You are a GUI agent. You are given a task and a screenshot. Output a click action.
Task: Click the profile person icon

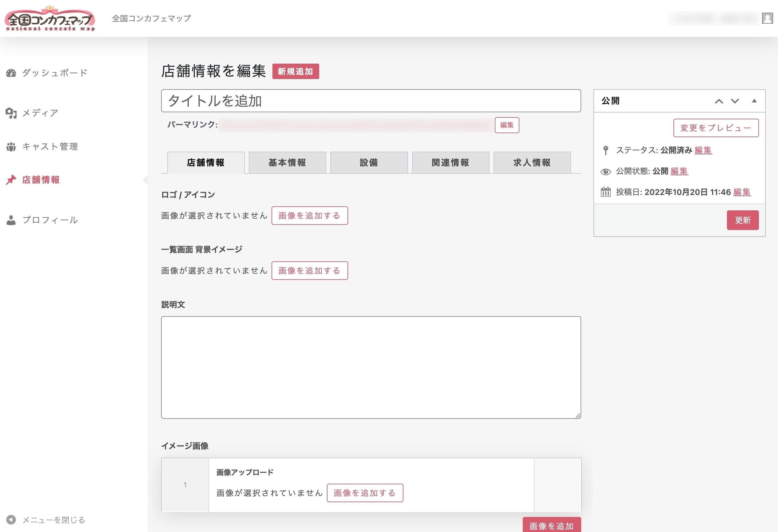[x=11, y=220]
